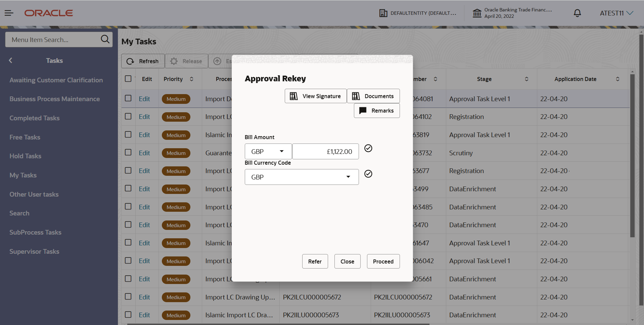Click the menu search magnifier icon
Image resolution: width=644 pixels, height=325 pixels.
(105, 39)
